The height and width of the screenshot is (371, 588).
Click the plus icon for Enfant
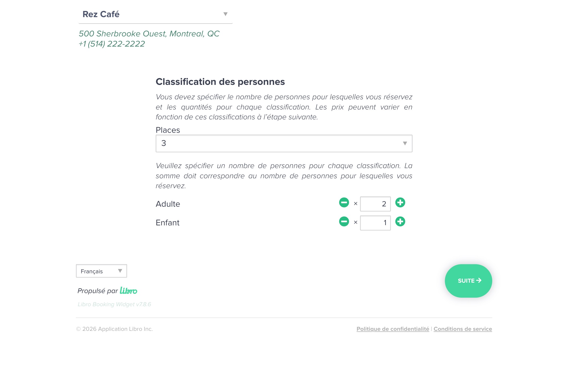tap(400, 222)
